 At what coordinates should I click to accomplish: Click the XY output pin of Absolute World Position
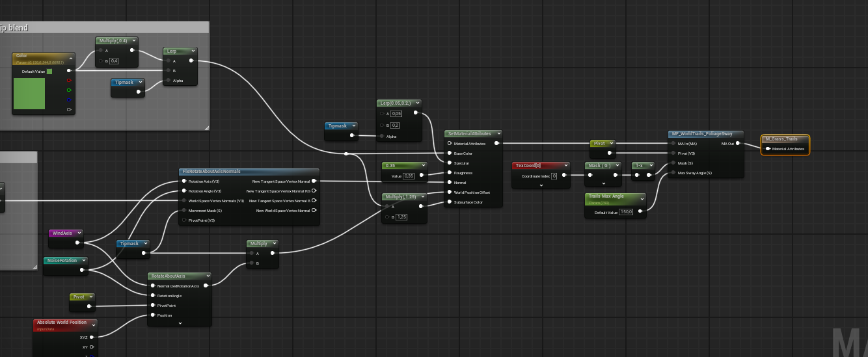pyautogui.click(x=92, y=347)
